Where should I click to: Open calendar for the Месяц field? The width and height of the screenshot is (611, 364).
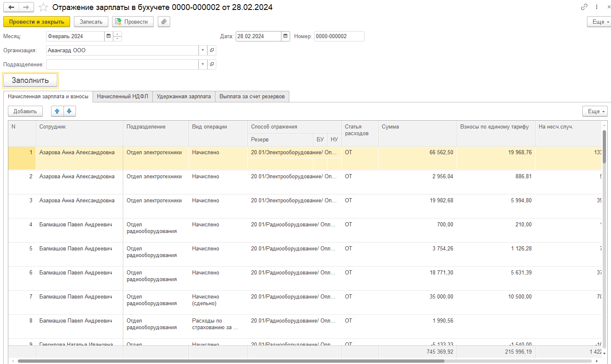click(x=109, y=36)
